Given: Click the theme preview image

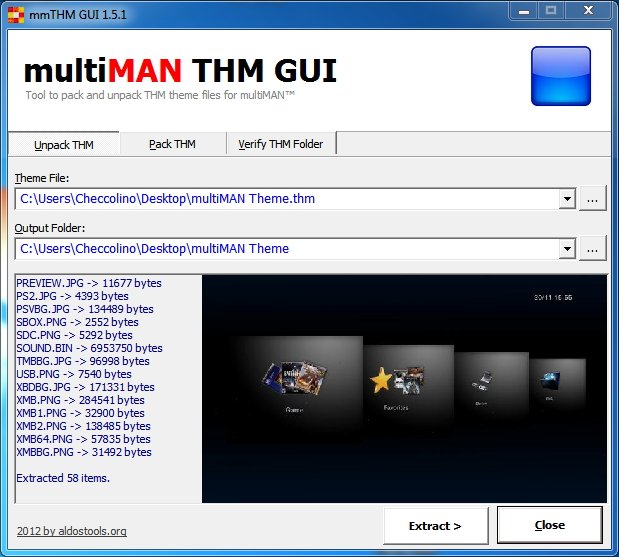Looking at the screenshot, I should 404,388.
